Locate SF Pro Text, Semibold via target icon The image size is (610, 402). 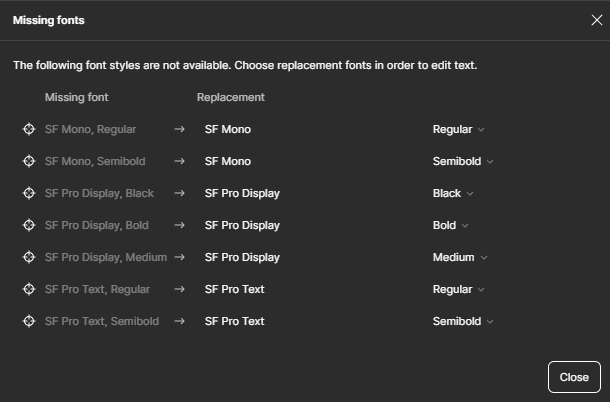[29, 321]
